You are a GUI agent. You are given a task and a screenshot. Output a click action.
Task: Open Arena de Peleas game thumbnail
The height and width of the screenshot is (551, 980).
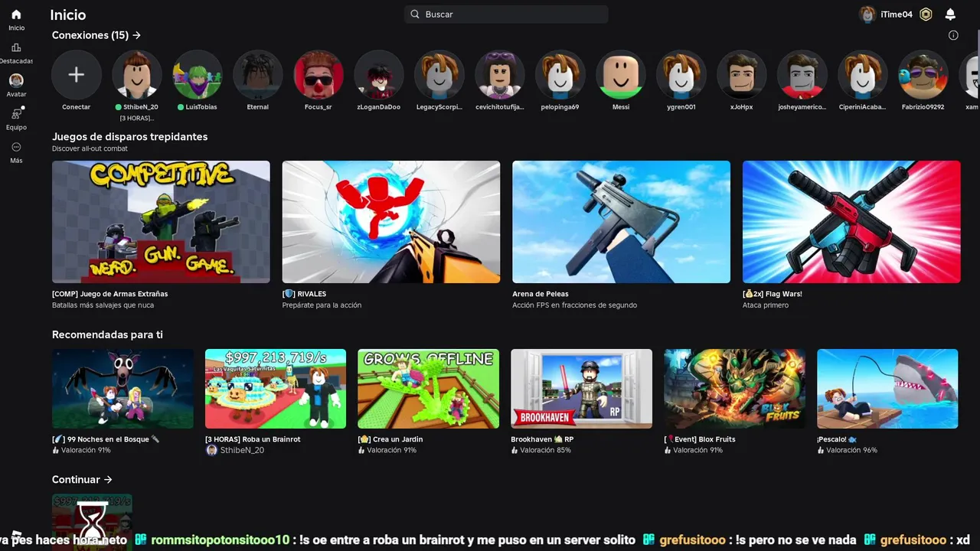click(x=621, y=222)
